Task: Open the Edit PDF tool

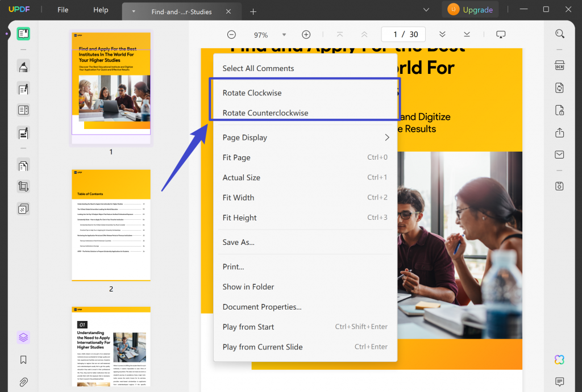Action: (x=23, y=89)
